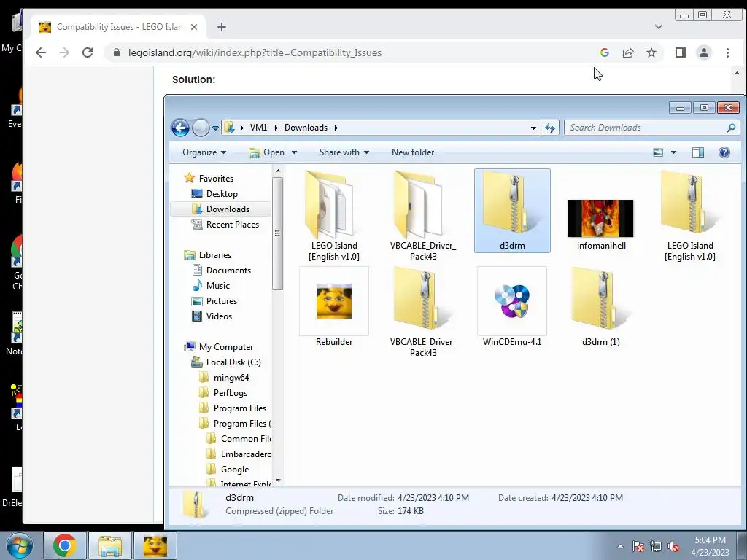This screenshot has width=747, height=560.
Task: Toggle the preview pane
Action: [698, 152]
